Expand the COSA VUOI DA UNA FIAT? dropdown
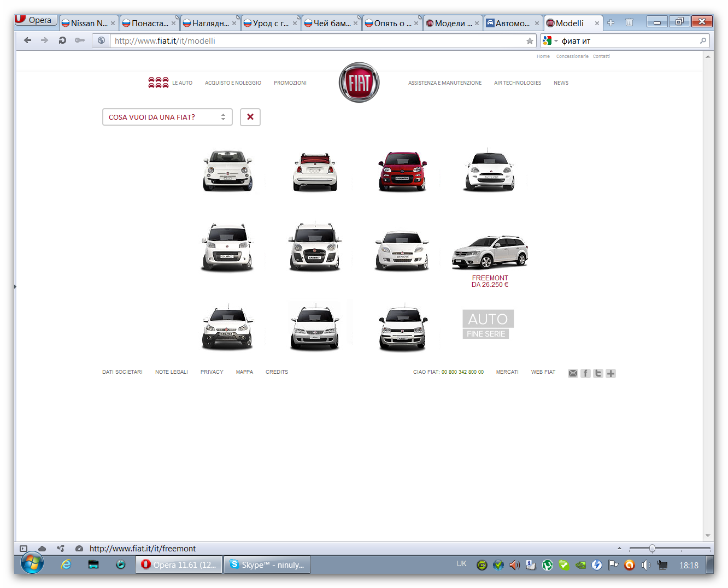This screenshot has height=588, width=728. point(167,117)
